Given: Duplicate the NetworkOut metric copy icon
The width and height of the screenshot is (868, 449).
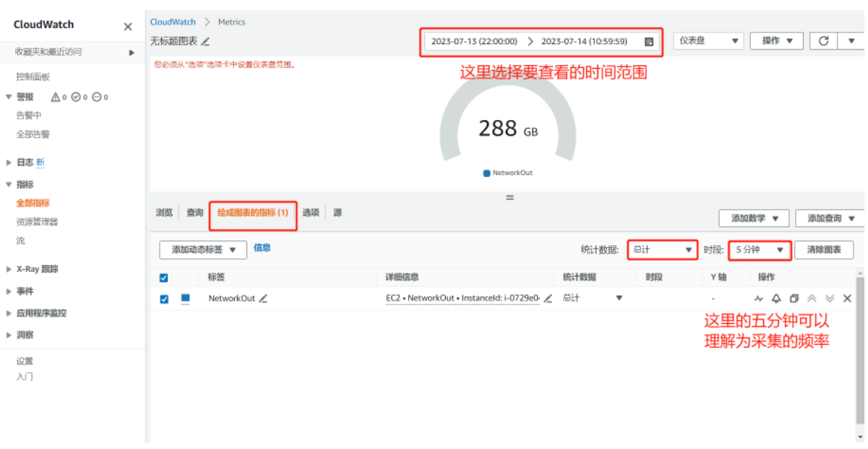Looking at the screenshot, I should tap(794, 298).
